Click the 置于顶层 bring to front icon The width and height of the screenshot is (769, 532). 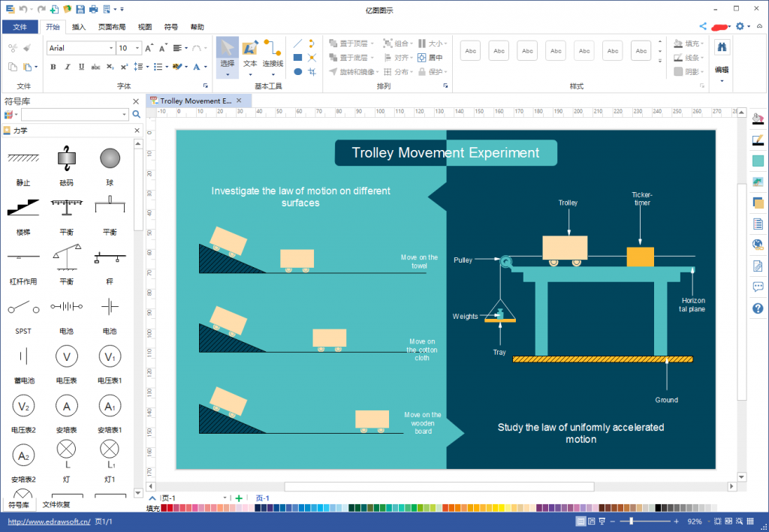(x=333, y=44)
